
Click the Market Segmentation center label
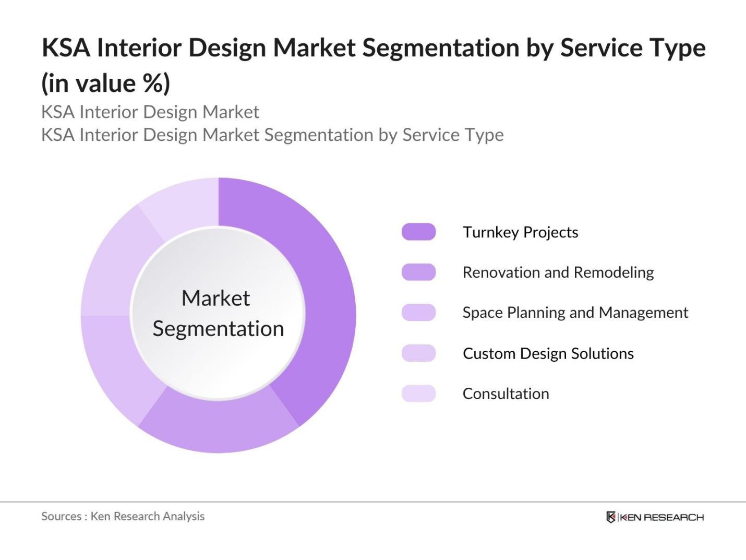pos(218,313)
